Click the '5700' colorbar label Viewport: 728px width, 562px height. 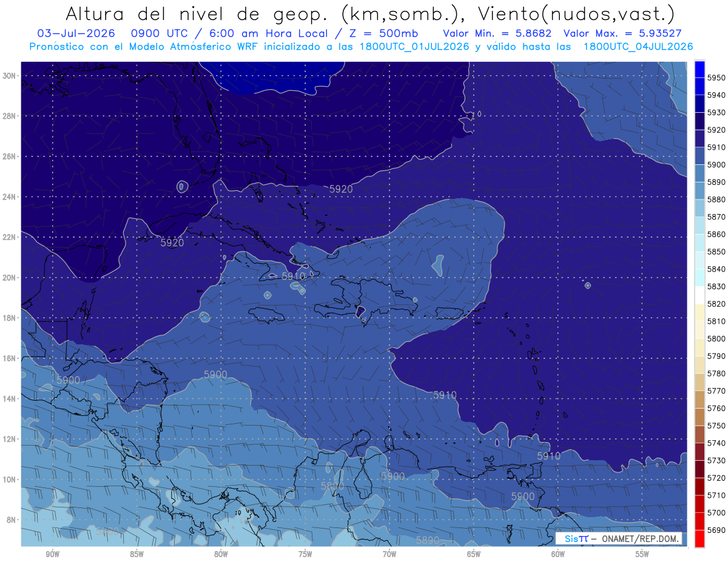pos(716,512)
